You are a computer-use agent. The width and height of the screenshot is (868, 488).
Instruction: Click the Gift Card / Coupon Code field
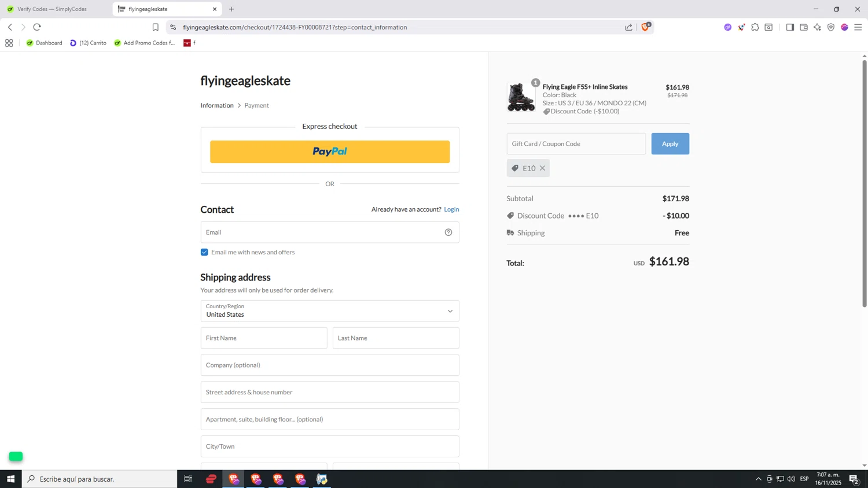(576, 144)
